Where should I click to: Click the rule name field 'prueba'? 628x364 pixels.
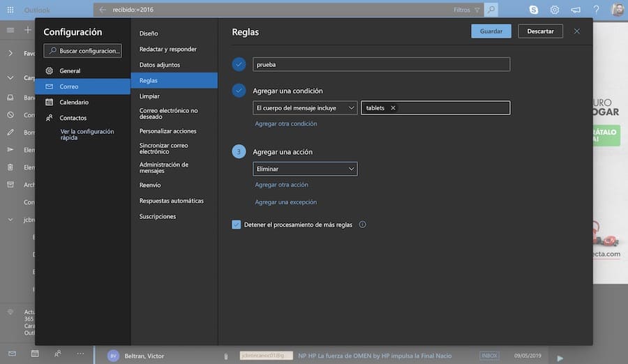click(x=381, y=64)
